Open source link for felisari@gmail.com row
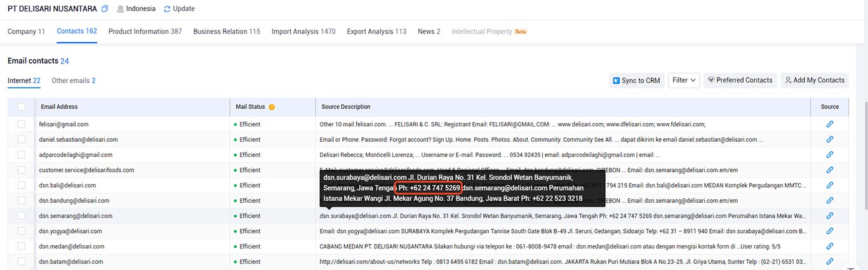868x270 pixels. click(829, 125)
